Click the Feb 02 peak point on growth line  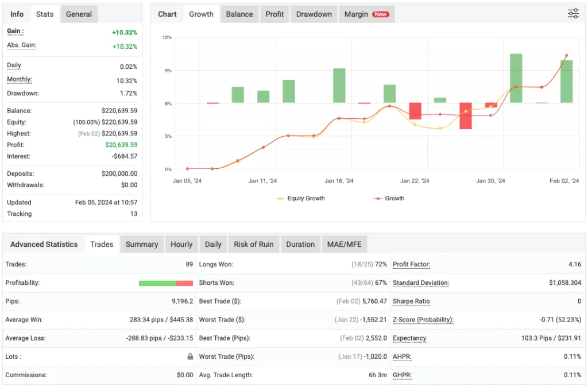566,56
